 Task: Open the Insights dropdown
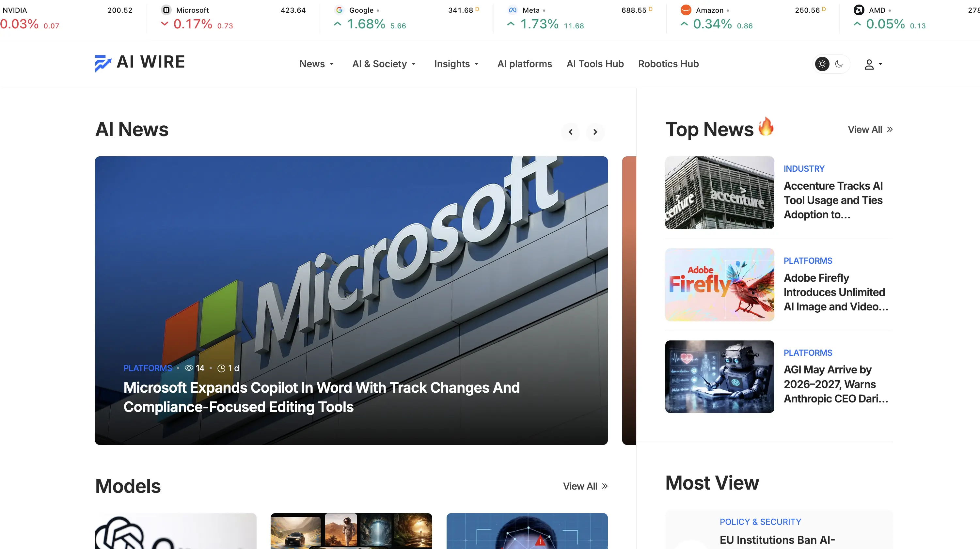(x=456, y=64)
